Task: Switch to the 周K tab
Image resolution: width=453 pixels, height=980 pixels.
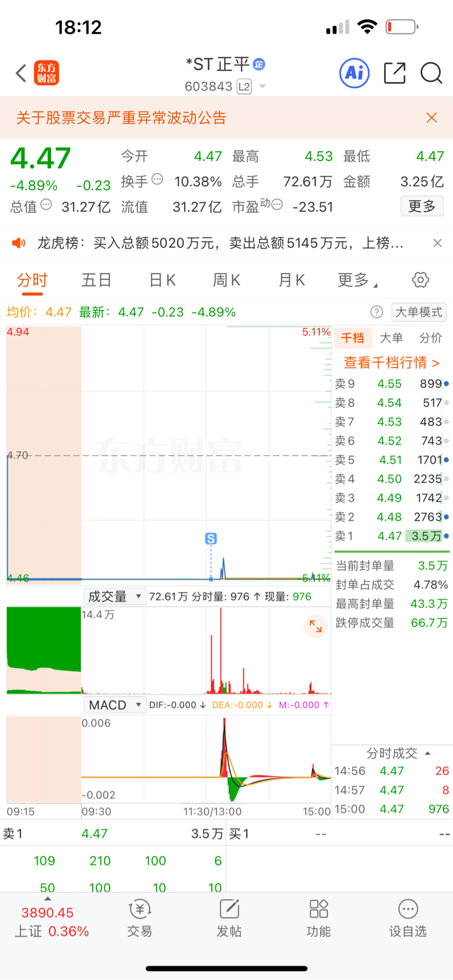Action: (226, 280)
